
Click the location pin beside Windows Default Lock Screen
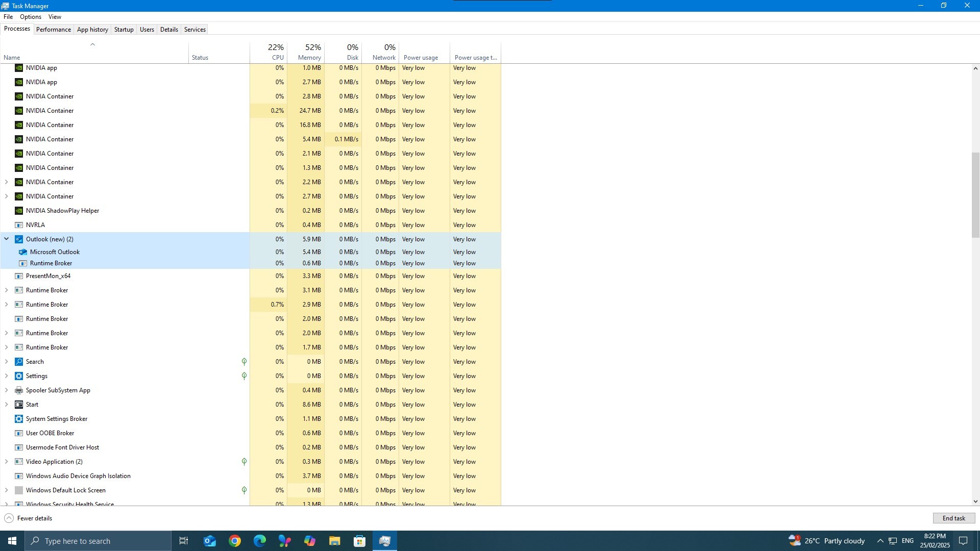(x=244, y=490)
